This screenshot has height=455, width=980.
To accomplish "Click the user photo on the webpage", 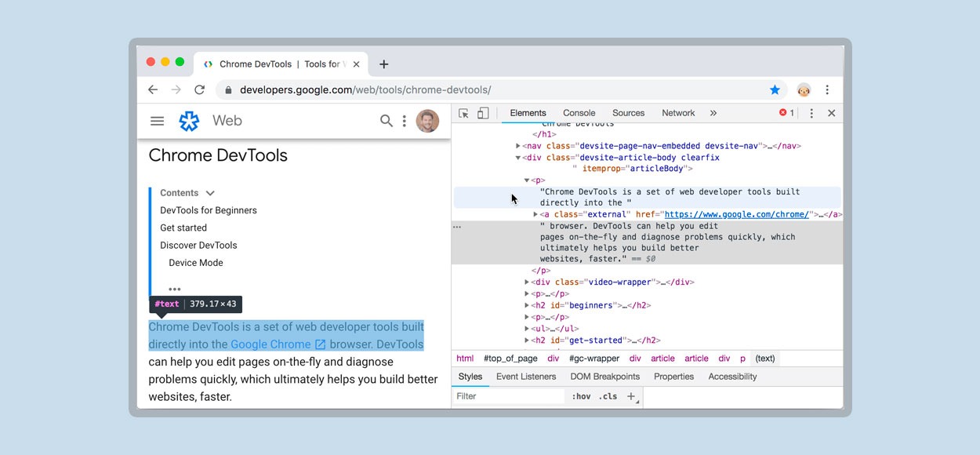I will click(427, 121).
